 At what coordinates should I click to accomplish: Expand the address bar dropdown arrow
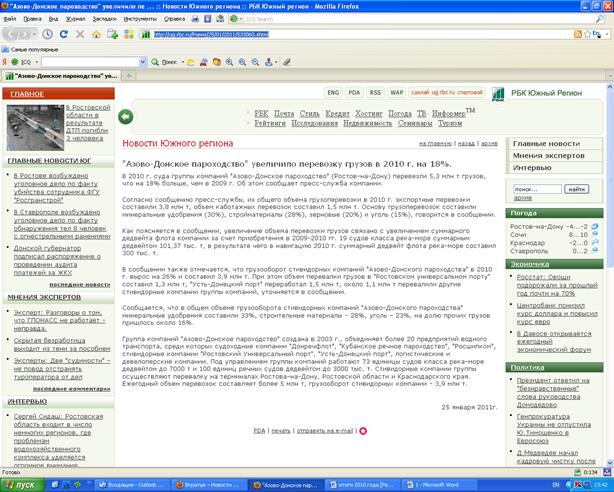point(607,34)
